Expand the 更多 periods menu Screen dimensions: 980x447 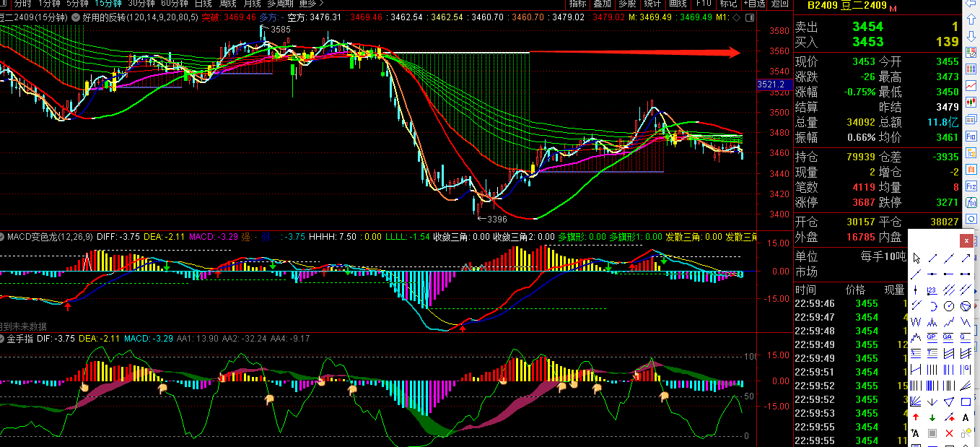[311, 3]
